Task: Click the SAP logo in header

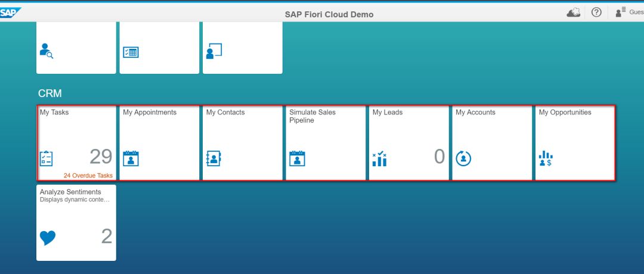Action: tap(10, 13)
